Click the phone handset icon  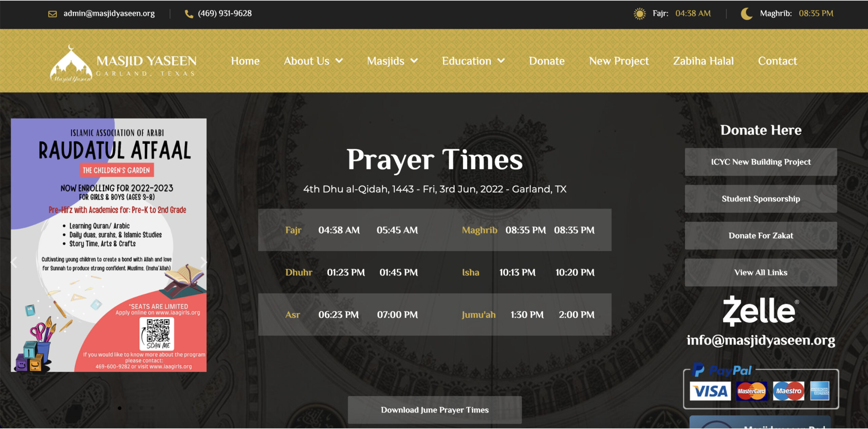coord(189,14)
